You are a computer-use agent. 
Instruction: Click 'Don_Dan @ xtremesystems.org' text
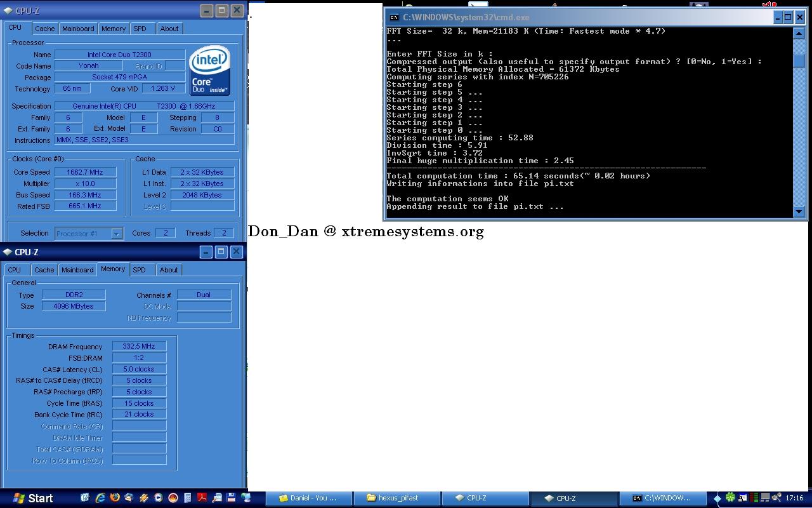pyautogui.click(x=366, y=231)
